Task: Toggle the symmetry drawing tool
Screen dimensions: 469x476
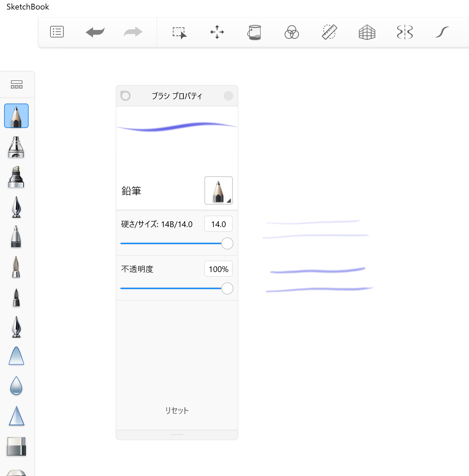Action: (x=405, y=32)
